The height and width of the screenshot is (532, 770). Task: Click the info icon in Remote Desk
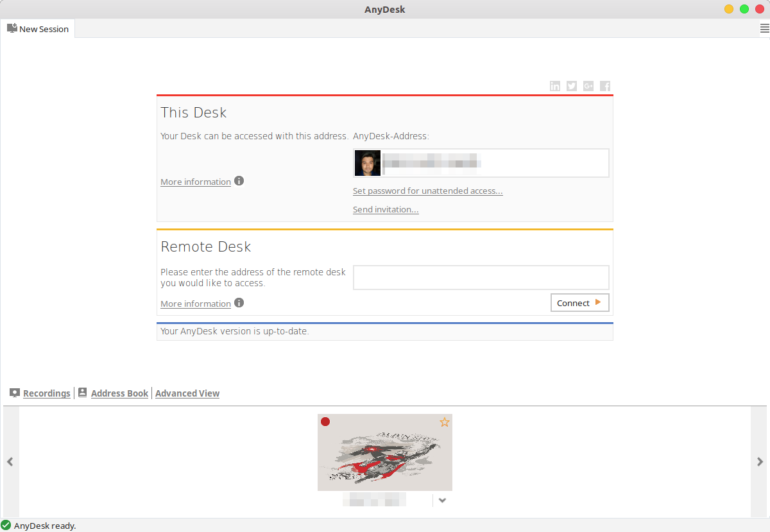pyautogui.click(x=239, y=302)
